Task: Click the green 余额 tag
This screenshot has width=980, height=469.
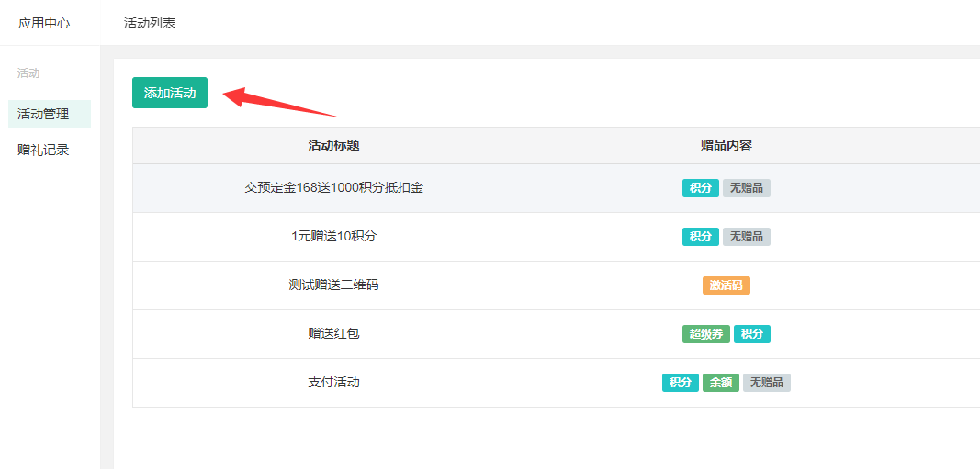Action: [x=721, y=383]
